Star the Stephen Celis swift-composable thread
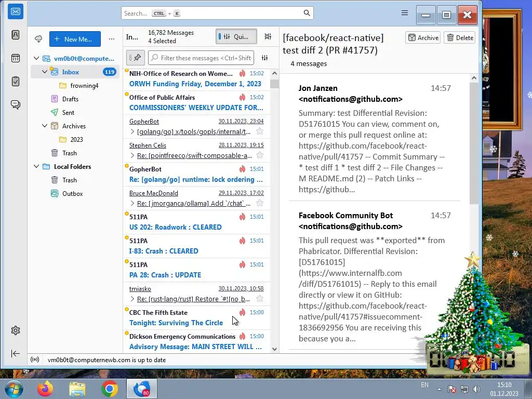 [x=260, y=155]
